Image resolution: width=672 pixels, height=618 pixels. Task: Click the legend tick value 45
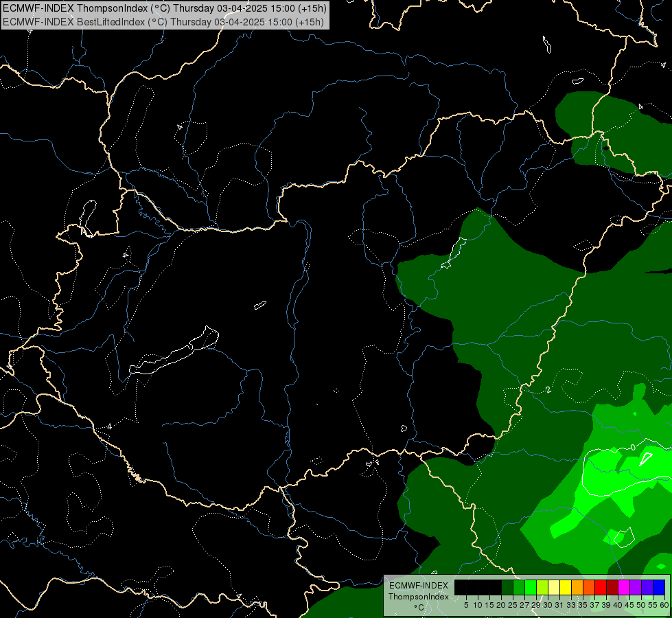629,605
